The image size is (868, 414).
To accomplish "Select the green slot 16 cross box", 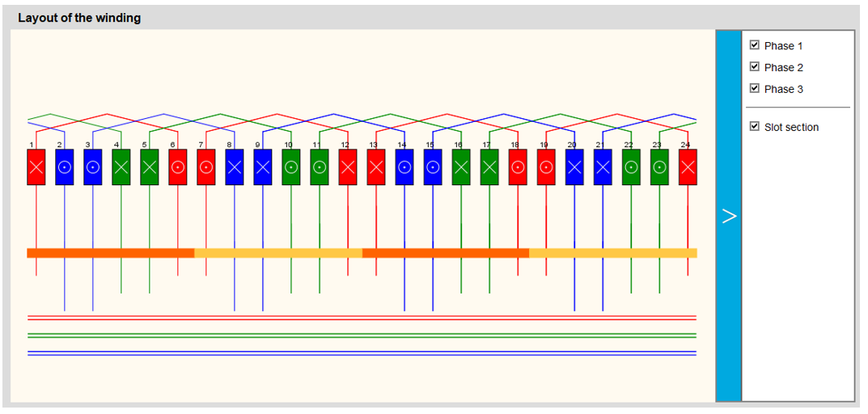I will tap(461, 167).
